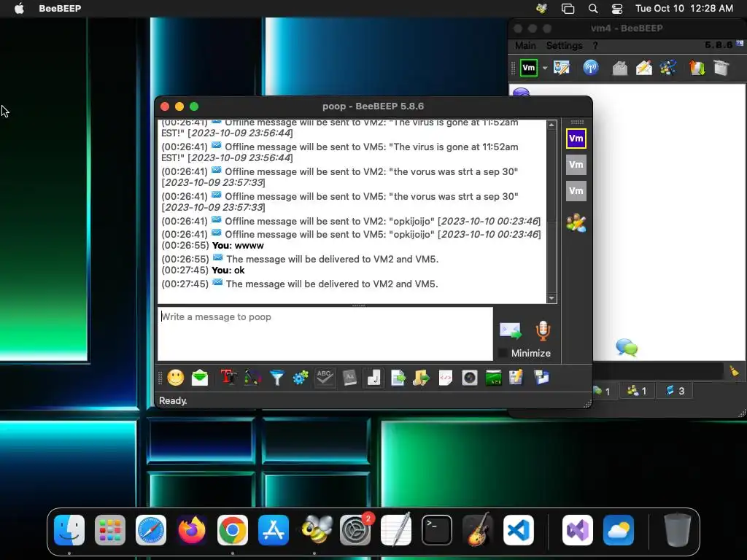This screenshot has height=560, width=747.
Task: Click the blue floppy disks icon in chat toolbar
Action: [x=542, y=378]
